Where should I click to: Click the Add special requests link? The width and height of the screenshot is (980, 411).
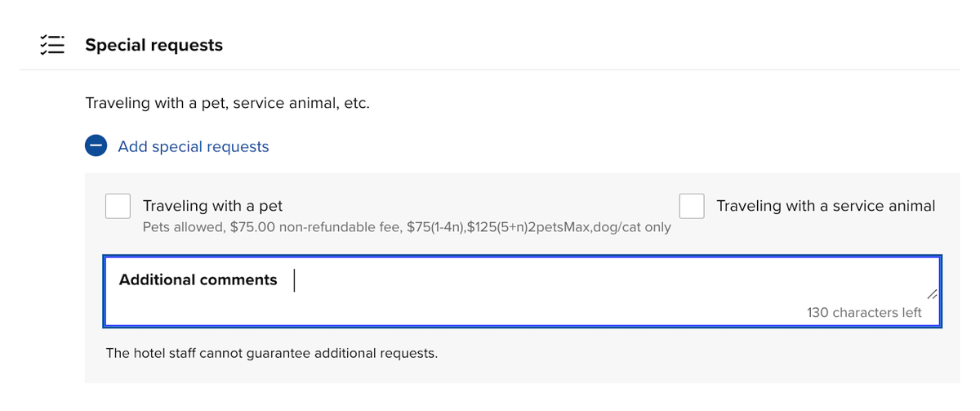point(194,146)
